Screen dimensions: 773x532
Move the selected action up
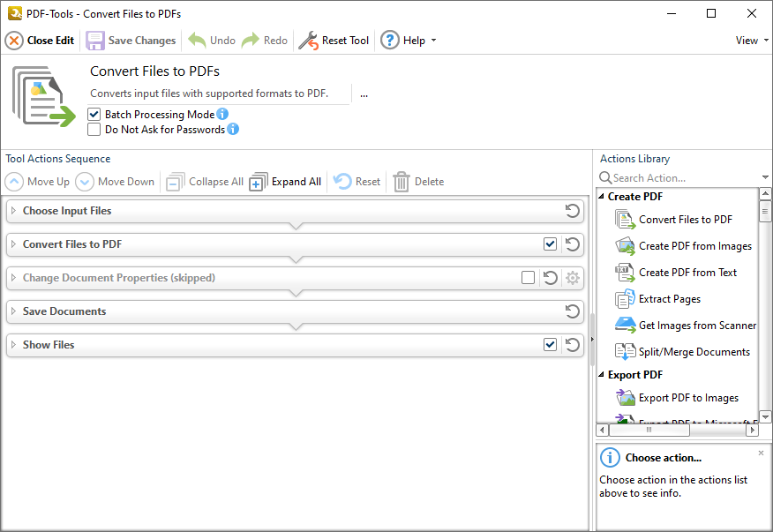tap(37, 182)
